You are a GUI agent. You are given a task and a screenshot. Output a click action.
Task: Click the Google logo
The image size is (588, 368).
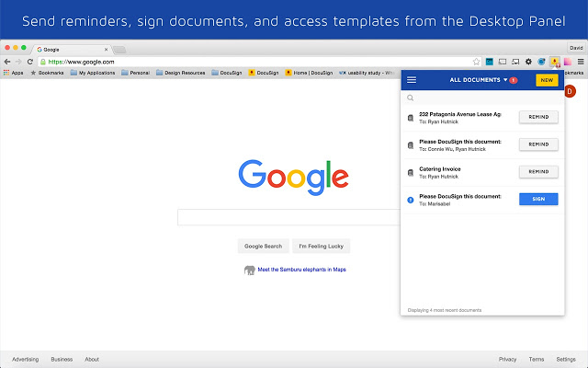coord(294,178)
